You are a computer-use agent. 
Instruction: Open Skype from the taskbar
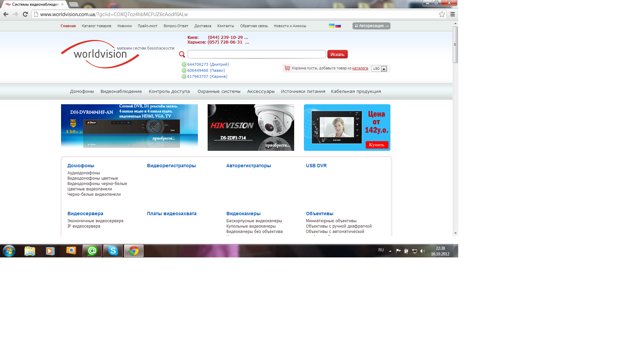(x=113, y=251)
